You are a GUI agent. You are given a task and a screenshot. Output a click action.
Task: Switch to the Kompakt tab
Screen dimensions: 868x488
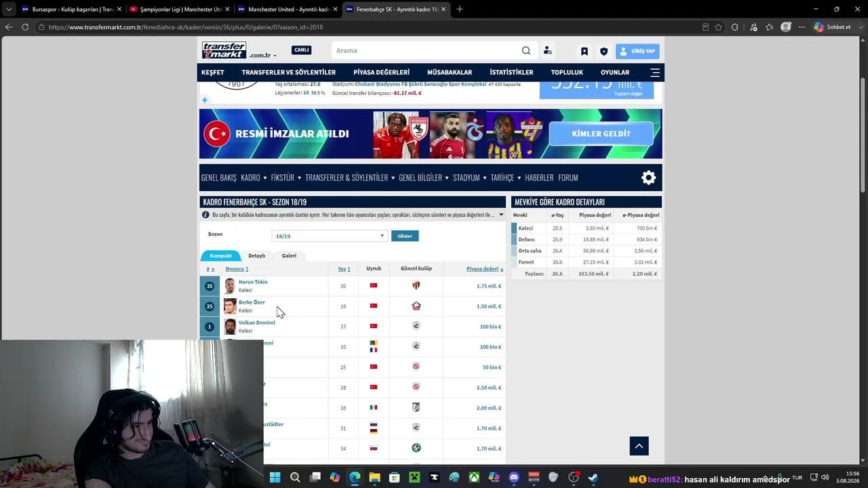[220, 256]
